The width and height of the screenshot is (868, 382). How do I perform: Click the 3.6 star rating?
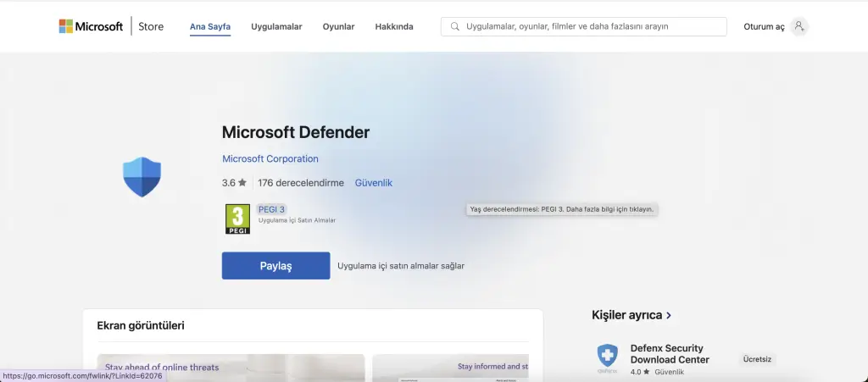click(234, 183)
